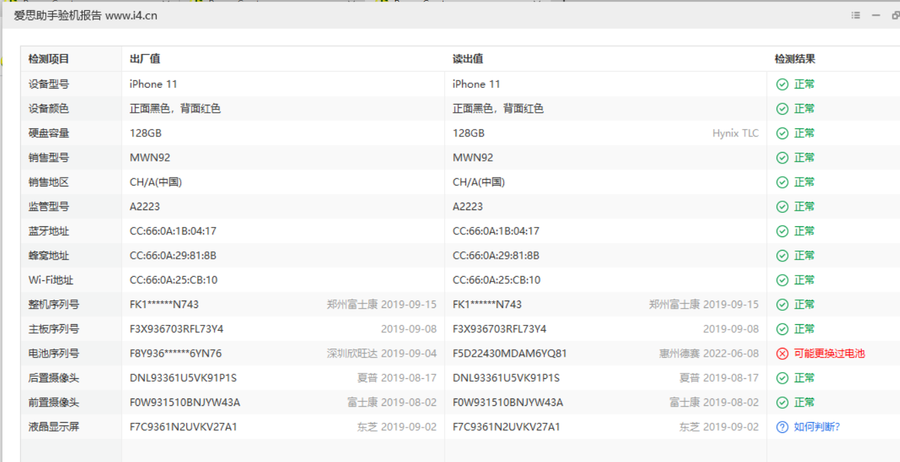Click green check icon in 设备型号 row
The height and width of the screenshot is (462, 900).
coord(782,84)
